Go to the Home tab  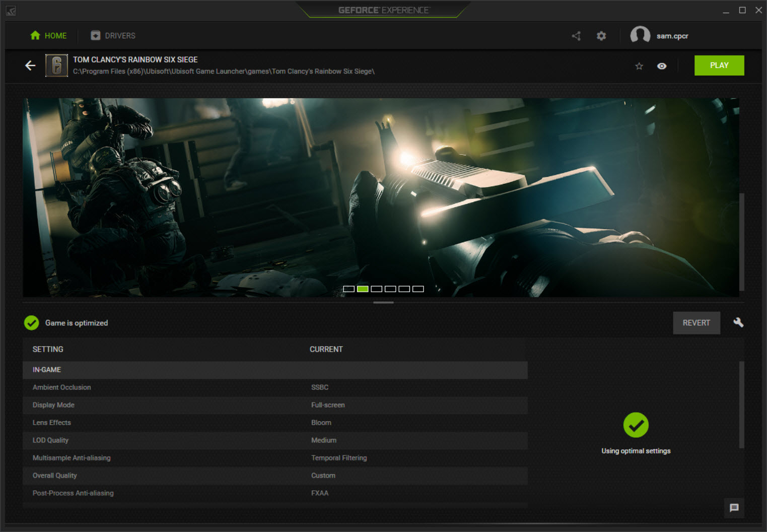click(48, 36)
